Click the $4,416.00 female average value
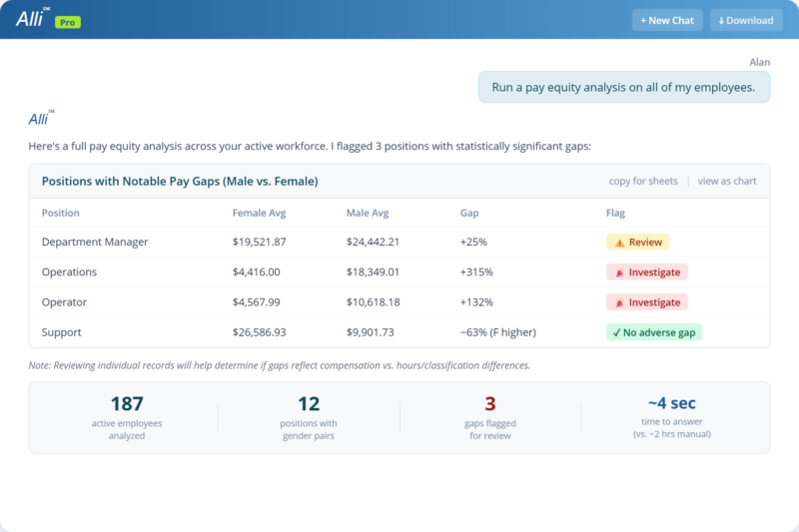Image resolution: width=799 pixels, height=532 pixels. pos(257,271)
